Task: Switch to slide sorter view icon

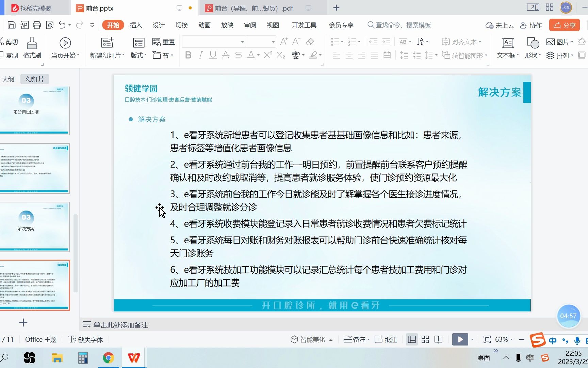Action: [425, 339]
